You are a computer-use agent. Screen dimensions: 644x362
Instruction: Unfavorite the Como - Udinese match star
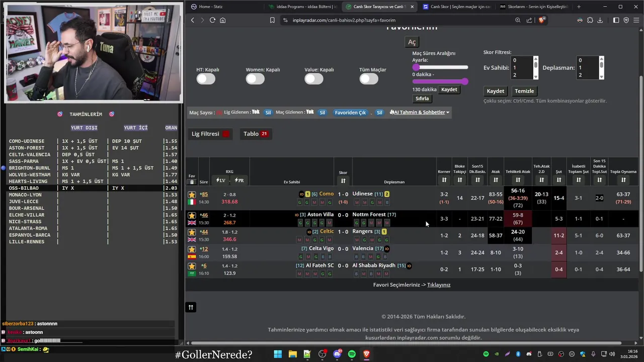[192, 195]
